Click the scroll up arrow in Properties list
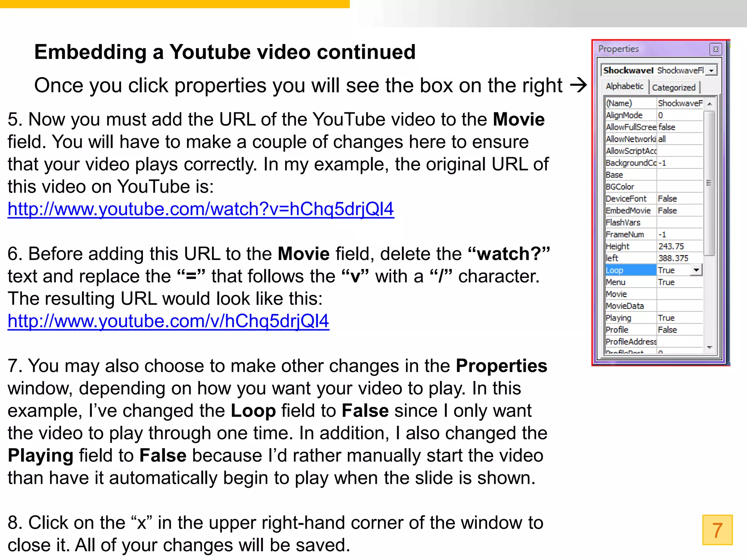 pyautogui.click(x=709, y=104)
